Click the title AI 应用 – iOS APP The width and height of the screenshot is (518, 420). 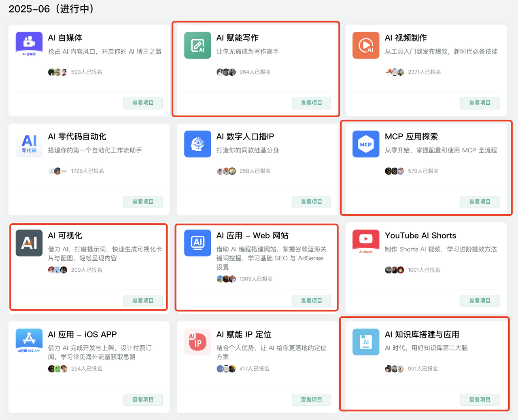(x=83, y=335)
